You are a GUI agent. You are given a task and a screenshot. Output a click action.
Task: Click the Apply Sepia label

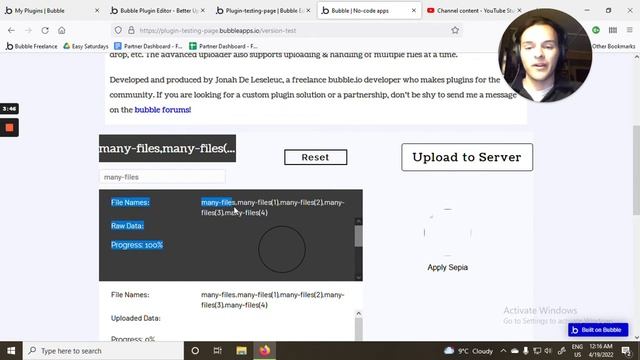(447, 267)
